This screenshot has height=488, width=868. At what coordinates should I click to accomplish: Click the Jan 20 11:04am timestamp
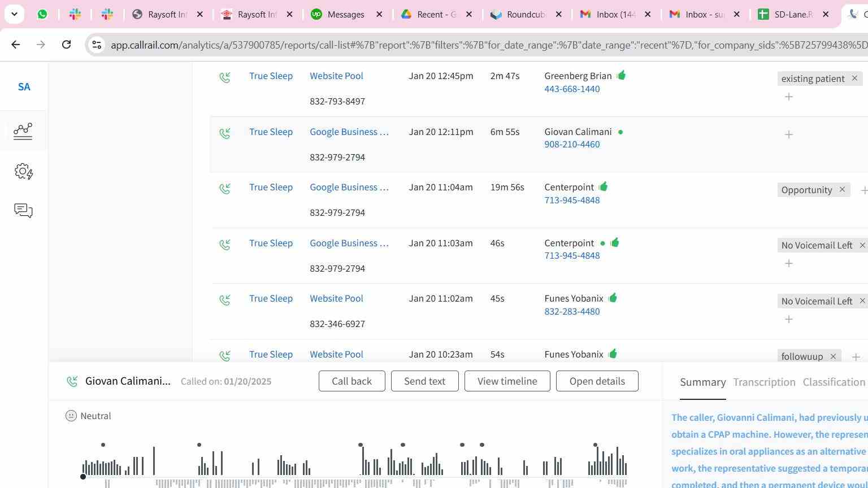(x=441, y=187)
